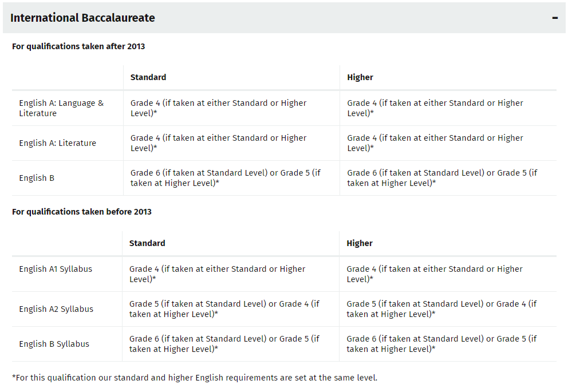Viewport: 568px width, 392px height.
Task: Click the International Baccalaureate accordion title
Action: coord(83,18)
